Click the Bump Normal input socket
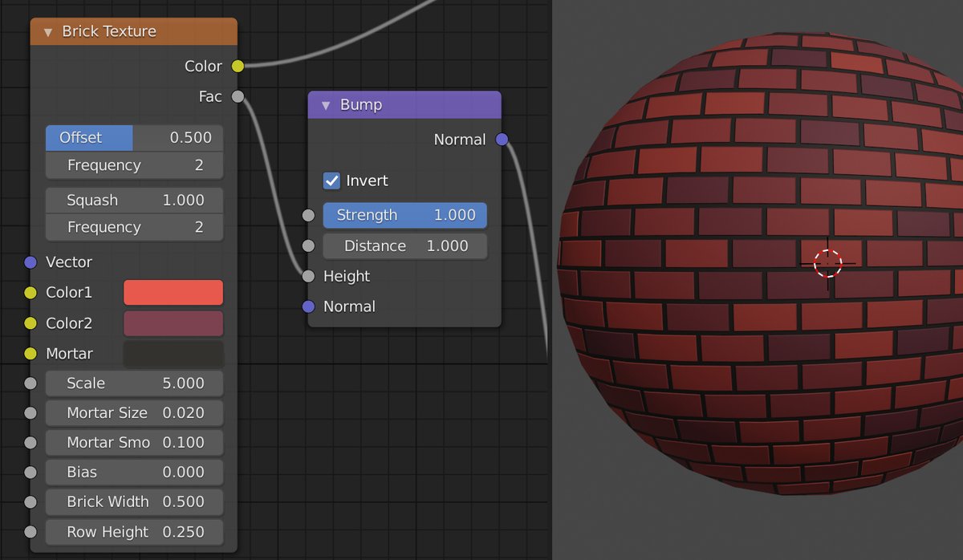The height and width of the screenshot is (560, 963). (x=308, y=306)
